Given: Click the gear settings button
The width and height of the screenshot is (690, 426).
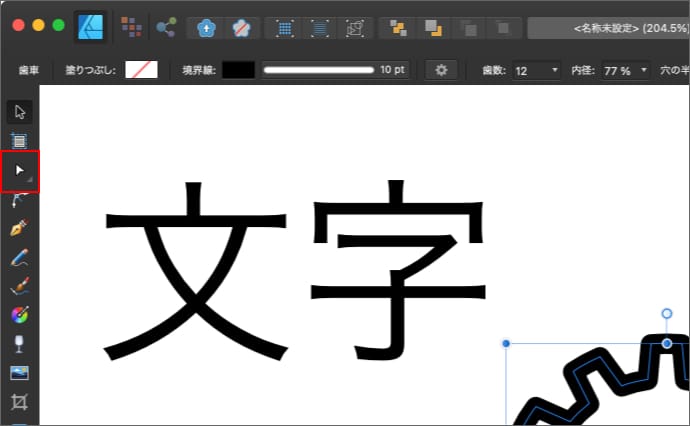Looking at the screenshot, I should tap(440, 71).
